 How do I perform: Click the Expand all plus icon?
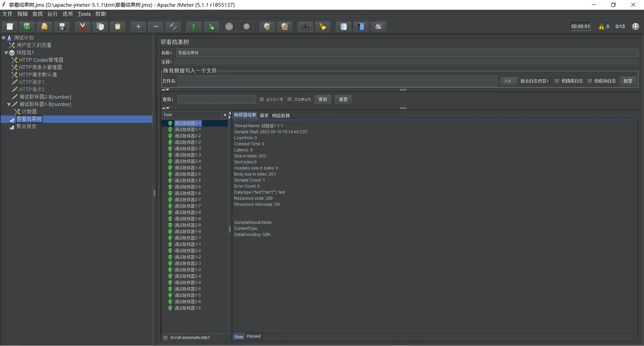(138, 27)
